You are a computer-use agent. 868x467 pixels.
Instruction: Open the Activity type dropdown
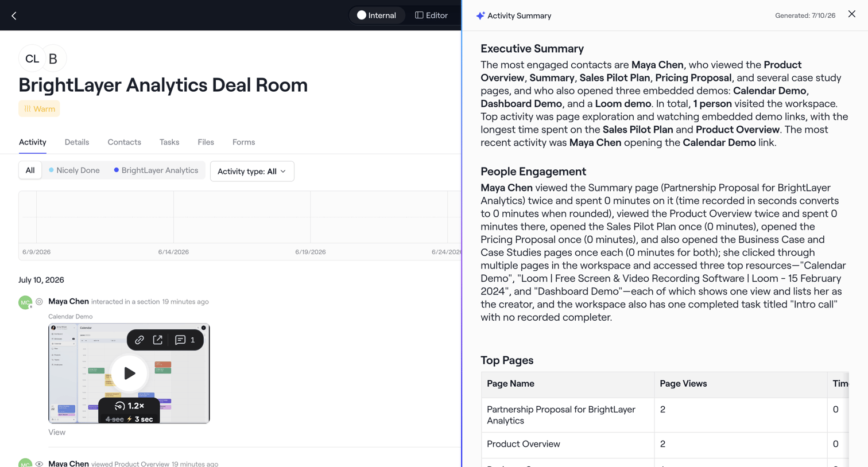tap(252, 172)
